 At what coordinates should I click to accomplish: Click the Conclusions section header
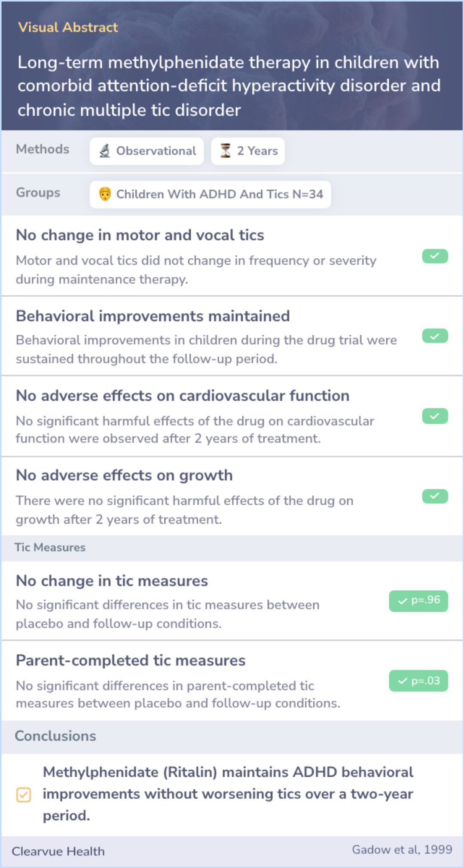click(x=55, y=736)
